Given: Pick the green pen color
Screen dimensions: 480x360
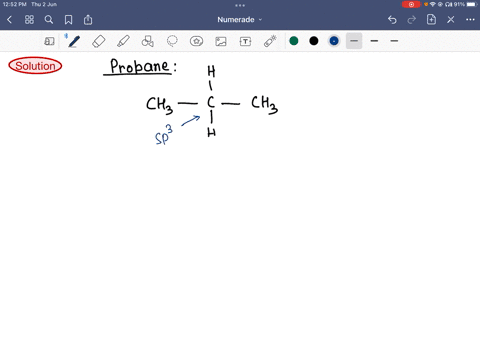Looking at the screenshot, I should (x=294, y=41).
